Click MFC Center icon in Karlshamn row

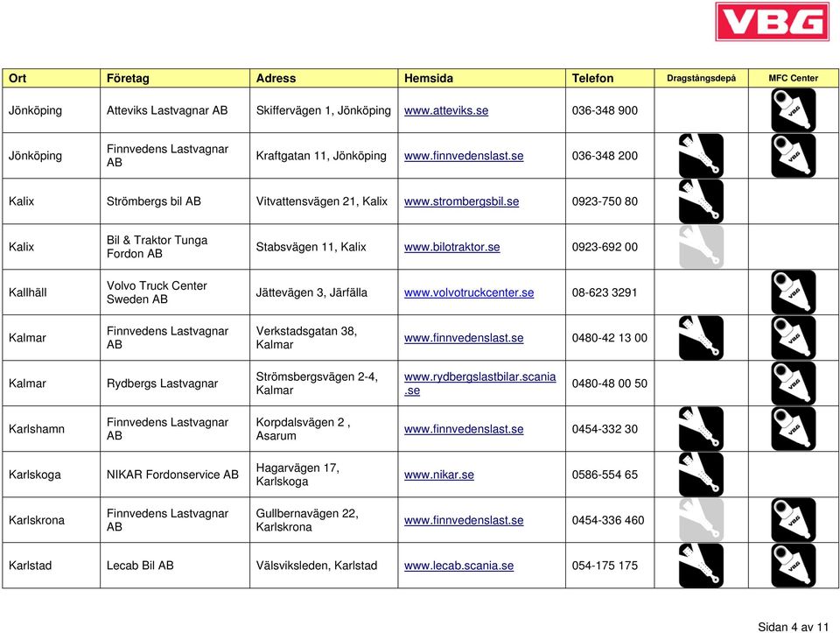point(794,429)
